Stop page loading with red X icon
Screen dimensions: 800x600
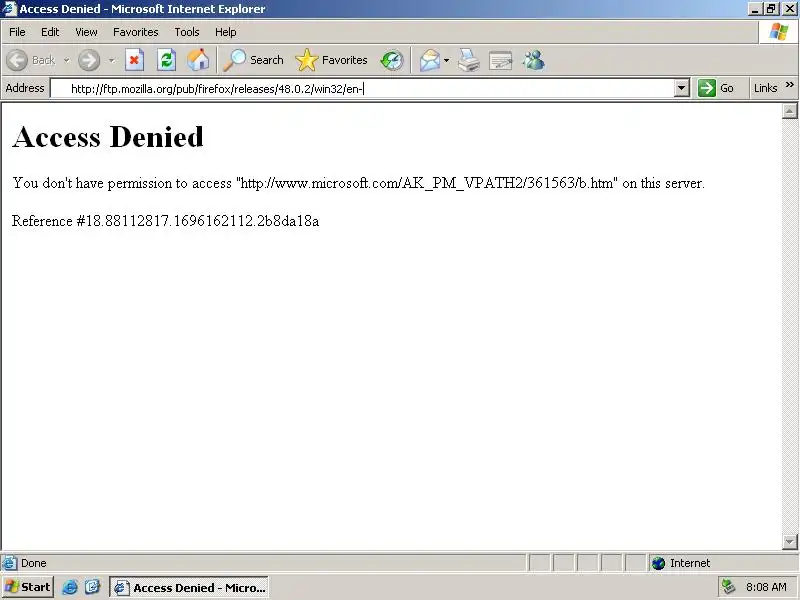134,60
